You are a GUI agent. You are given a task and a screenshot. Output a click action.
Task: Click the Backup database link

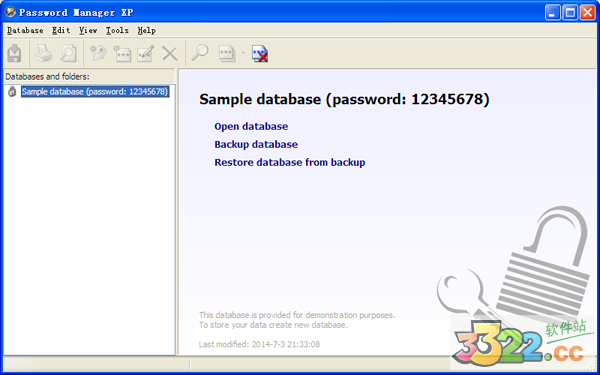(256, 144)
